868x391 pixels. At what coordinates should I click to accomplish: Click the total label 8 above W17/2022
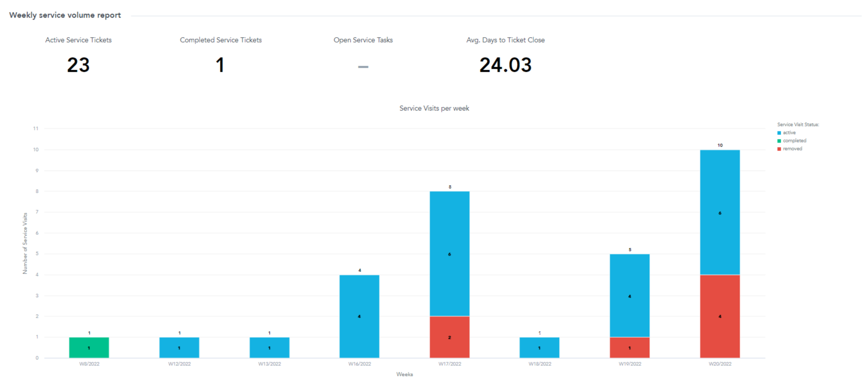450,187
